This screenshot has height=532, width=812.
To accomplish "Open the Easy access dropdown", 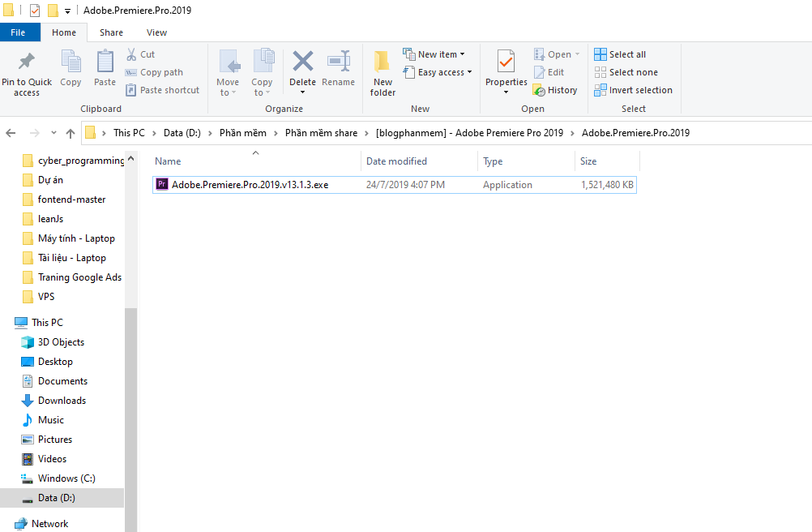I will pos(438,72).
